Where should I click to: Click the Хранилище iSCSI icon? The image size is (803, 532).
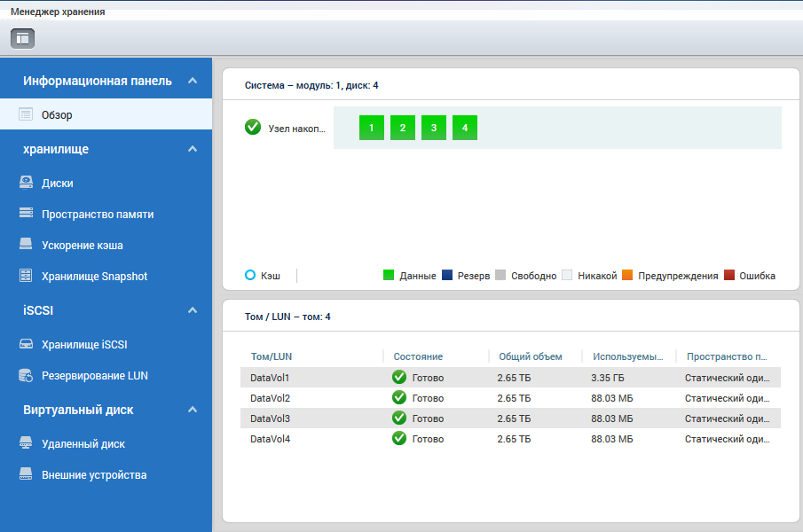click(x=26, y=345)
